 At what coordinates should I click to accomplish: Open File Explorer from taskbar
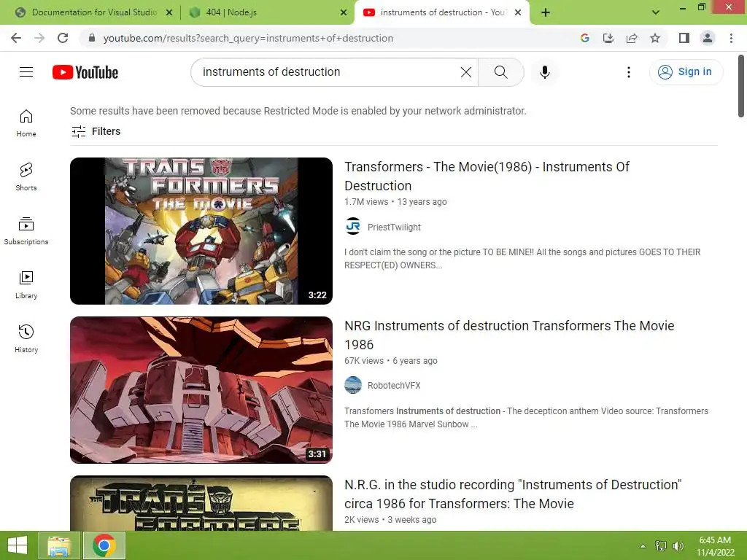tap(59, 545)
